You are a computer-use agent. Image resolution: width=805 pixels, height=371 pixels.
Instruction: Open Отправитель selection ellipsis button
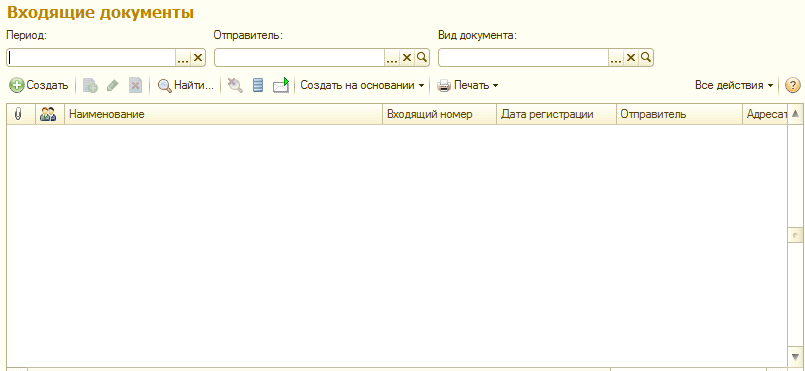392,58
